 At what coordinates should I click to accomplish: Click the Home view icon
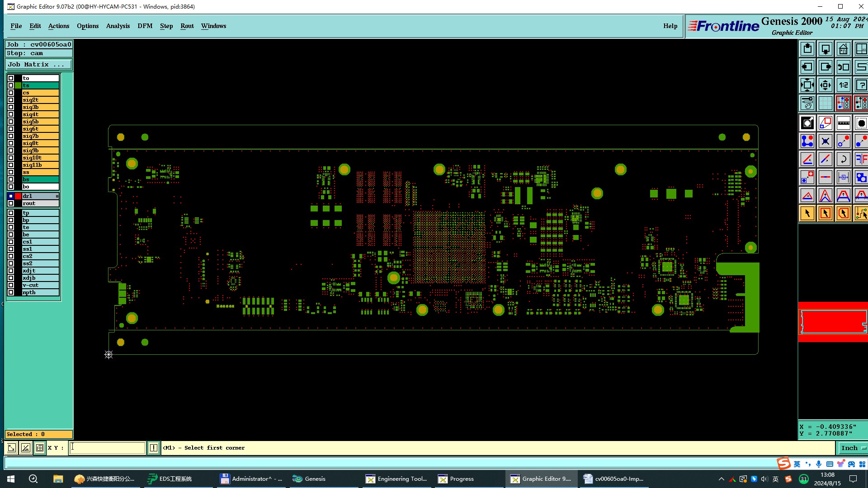843,49
